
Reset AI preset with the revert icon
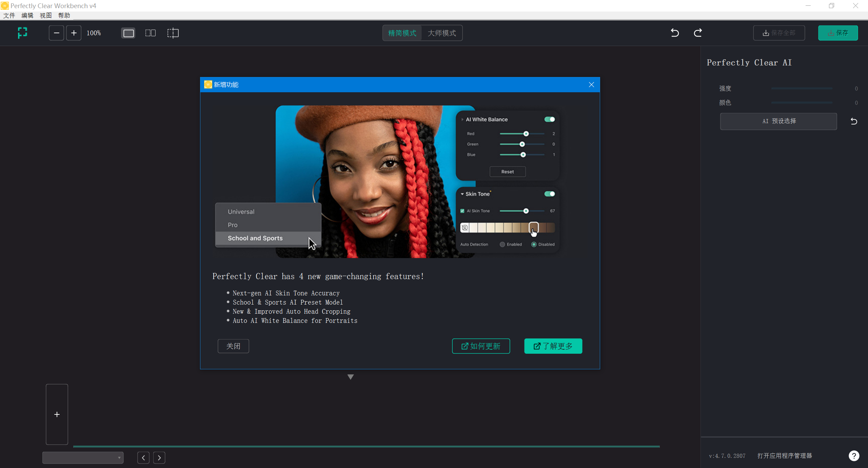(854, 121)
